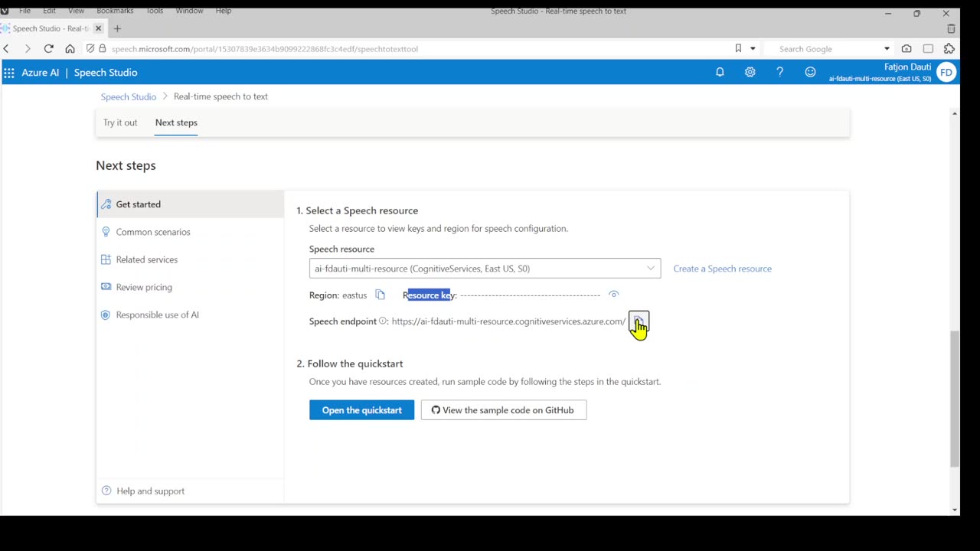Open the Azure AI header link
Screen dimensions: 980x551
tap(40, 73)
